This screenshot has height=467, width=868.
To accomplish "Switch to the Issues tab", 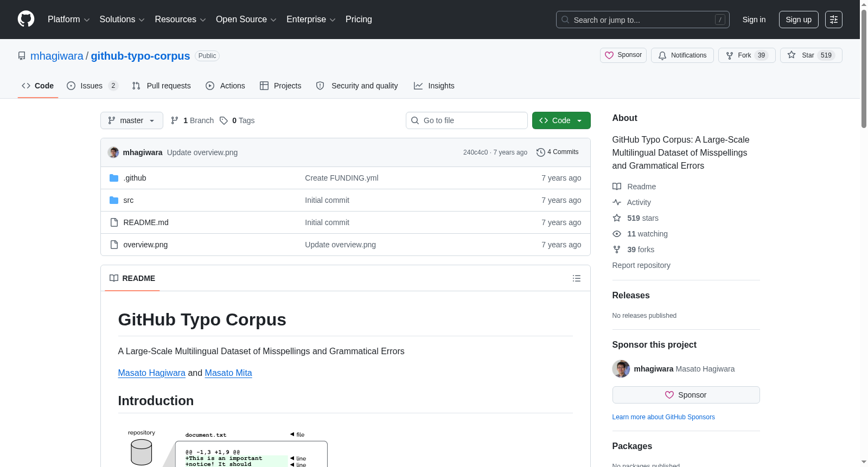I will [92, 86].
